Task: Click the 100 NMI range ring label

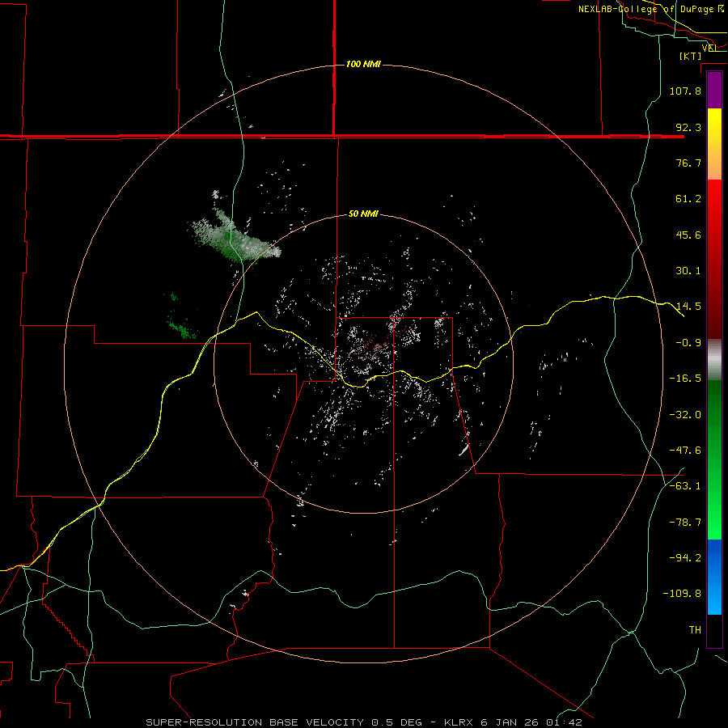Action: click(x=363, y=64)
